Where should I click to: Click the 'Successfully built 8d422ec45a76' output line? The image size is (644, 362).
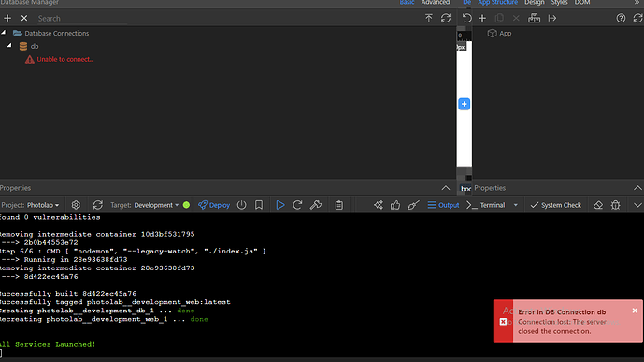[68, 294]
